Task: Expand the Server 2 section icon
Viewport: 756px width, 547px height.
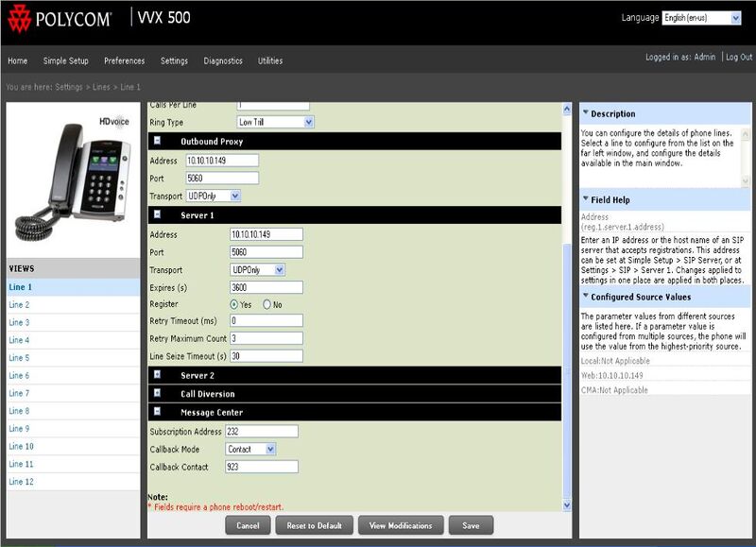Action: pyautogui.click(x=157, y=375)
